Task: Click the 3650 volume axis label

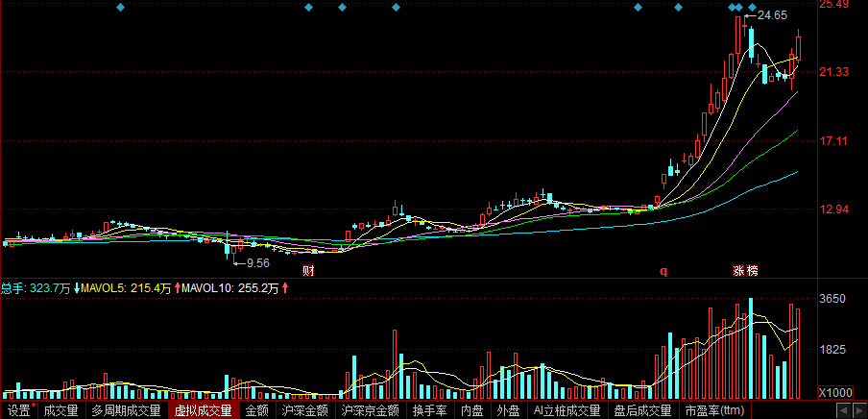Action: 832,299
